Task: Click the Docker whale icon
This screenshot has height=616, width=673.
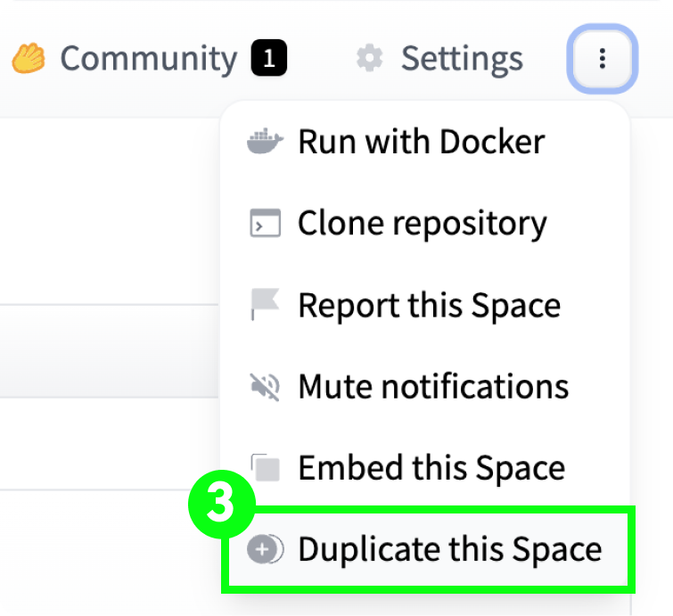Action: [x=265, y=142]
